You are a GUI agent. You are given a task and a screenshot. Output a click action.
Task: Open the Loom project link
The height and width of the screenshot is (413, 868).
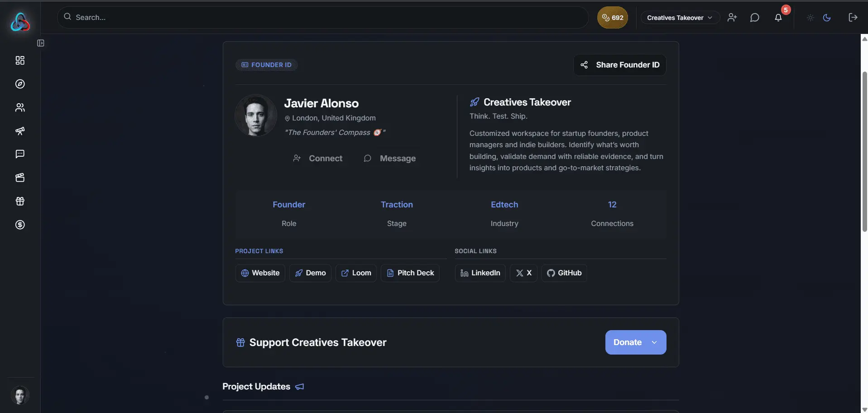(x=356, y=273)
